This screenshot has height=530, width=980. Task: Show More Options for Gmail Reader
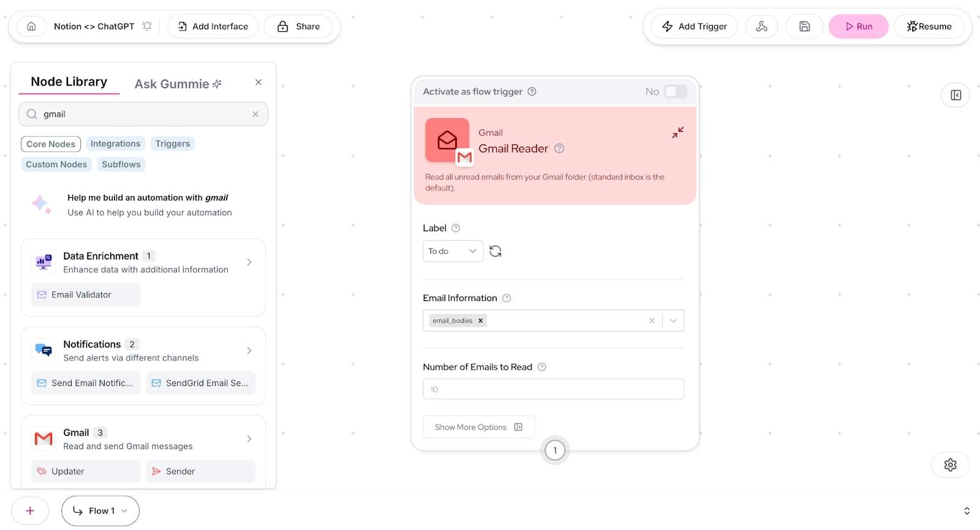pos(478,427)
